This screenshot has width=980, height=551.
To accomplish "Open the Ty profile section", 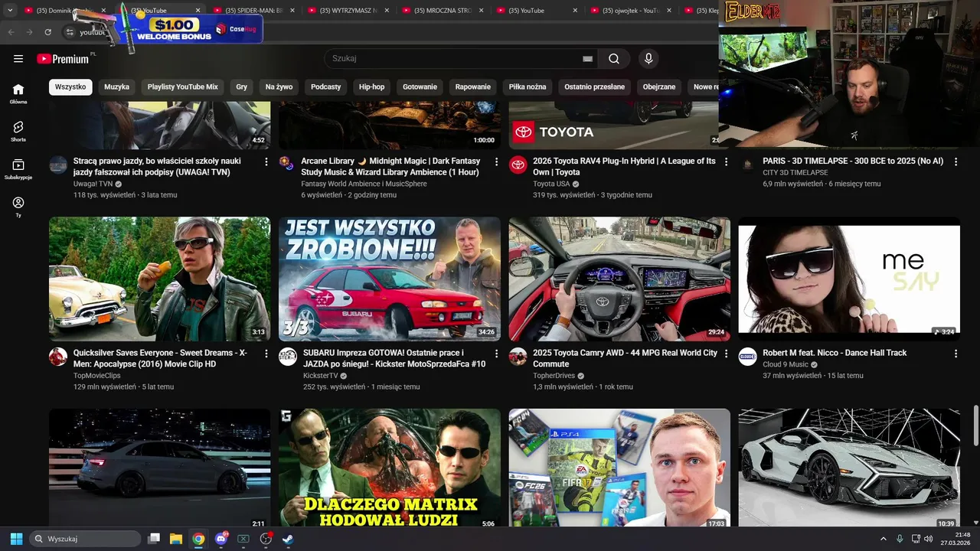I will (x=18, y=207).
